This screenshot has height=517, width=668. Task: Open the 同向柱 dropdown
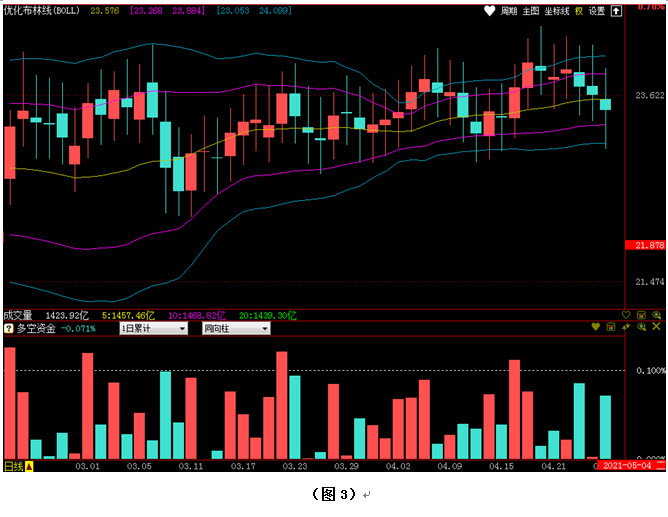[x=236, y=328]
